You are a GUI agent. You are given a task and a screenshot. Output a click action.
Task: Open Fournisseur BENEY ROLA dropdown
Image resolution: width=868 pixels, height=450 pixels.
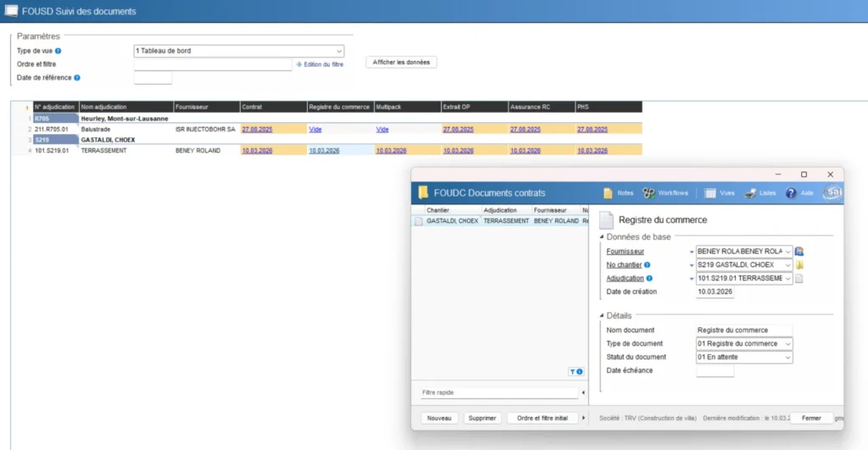pos(787,252)
